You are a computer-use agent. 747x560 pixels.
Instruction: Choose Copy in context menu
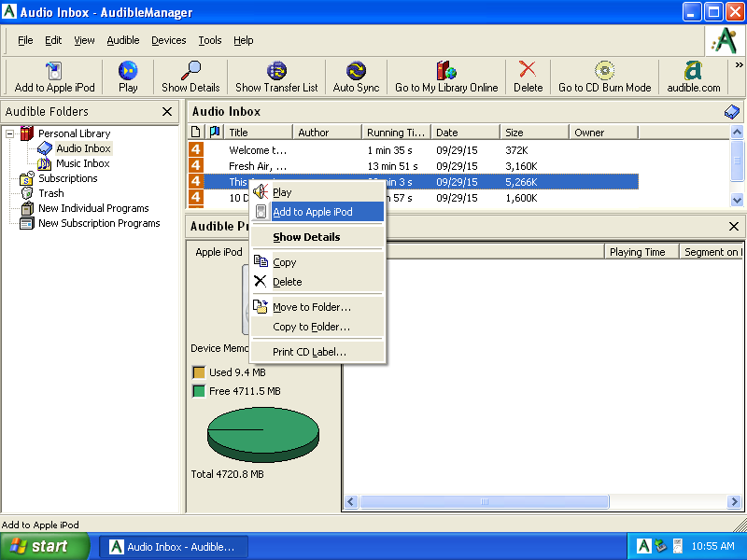click(x=317, y=262)
